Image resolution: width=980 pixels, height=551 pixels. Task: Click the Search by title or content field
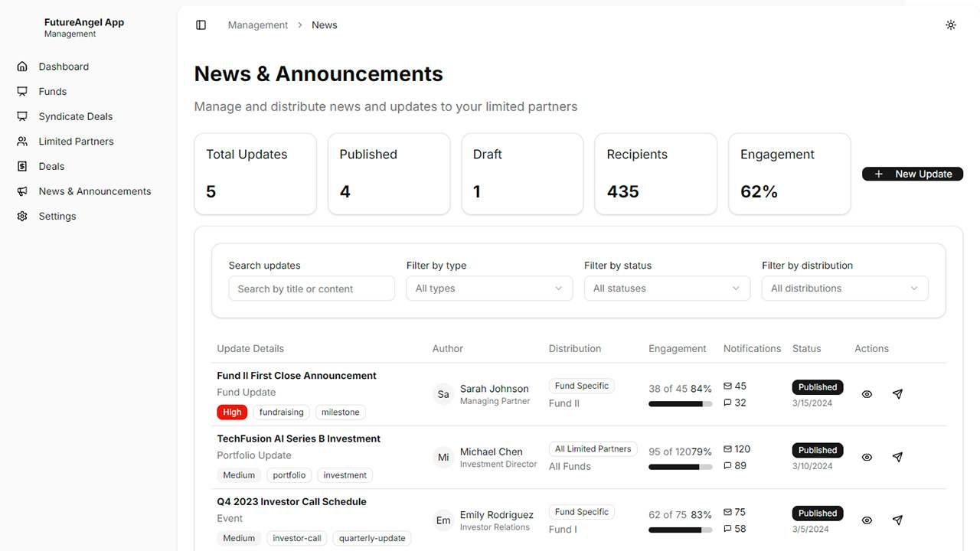[x=312, y=289]
